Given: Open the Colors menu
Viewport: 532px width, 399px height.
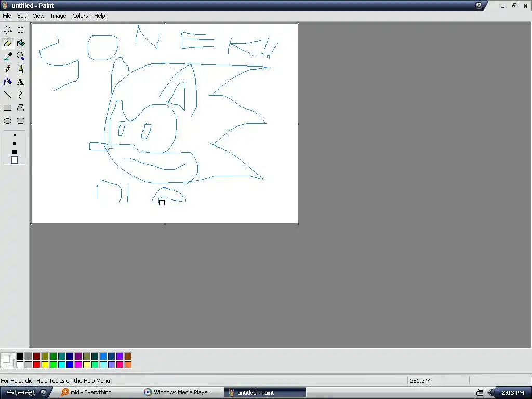Looking at the screenshot, I should tap(80, 16).
